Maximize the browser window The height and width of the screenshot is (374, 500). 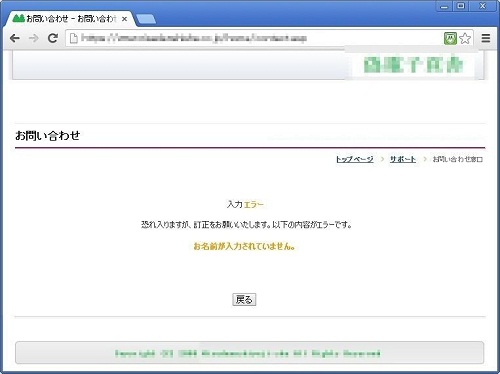point(461,6)
